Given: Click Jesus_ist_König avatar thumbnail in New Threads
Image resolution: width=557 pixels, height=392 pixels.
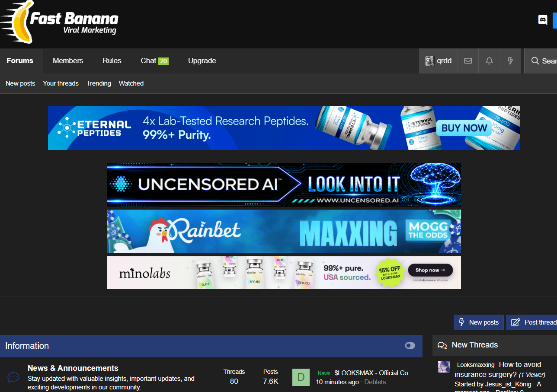Looking at the screenshot, I should [x=444, y=367].
